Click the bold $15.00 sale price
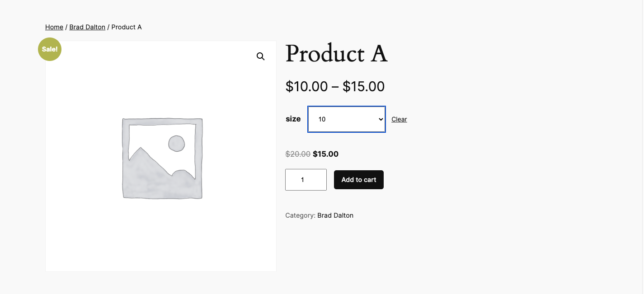Viewport: 644px width, 294px height. [x=325, y=154]
